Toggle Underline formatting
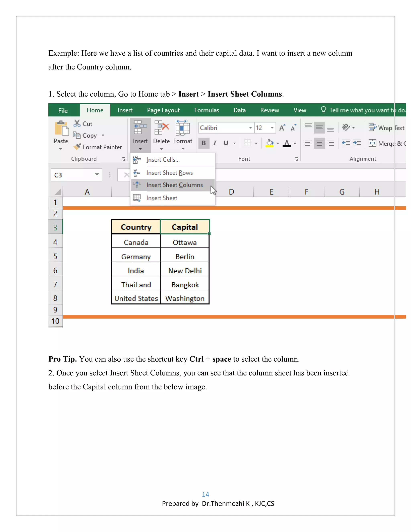 tap(226, 143)
